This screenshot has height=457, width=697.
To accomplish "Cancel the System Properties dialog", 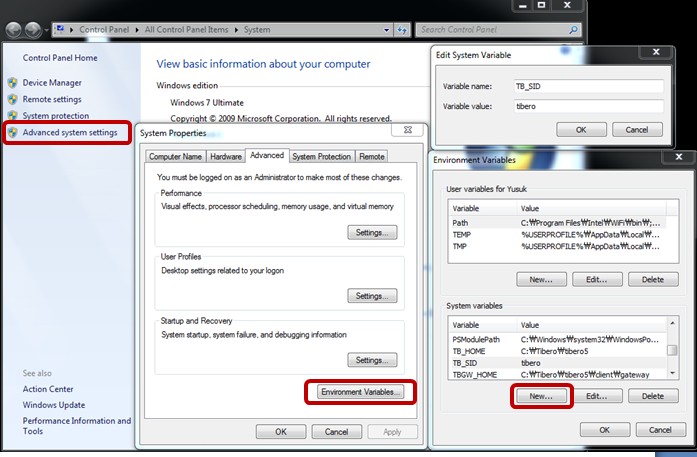I will tap(336, 432).
